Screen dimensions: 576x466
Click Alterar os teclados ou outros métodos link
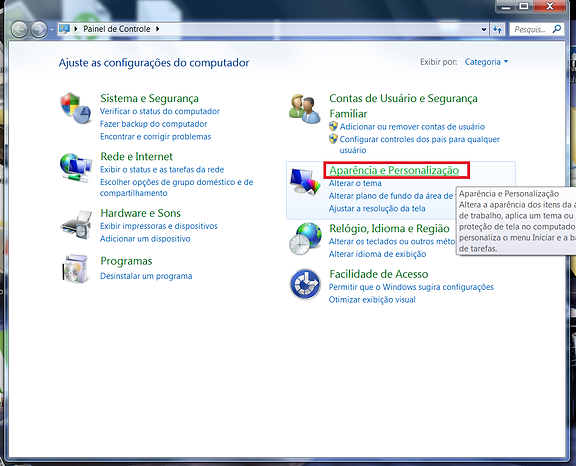(x=392, y=241)
